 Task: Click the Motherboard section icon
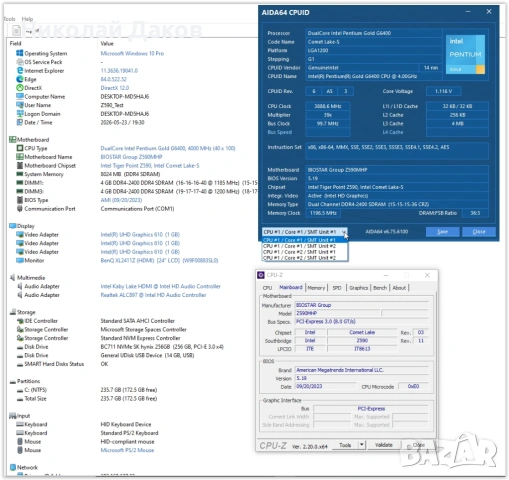[12, 139]
